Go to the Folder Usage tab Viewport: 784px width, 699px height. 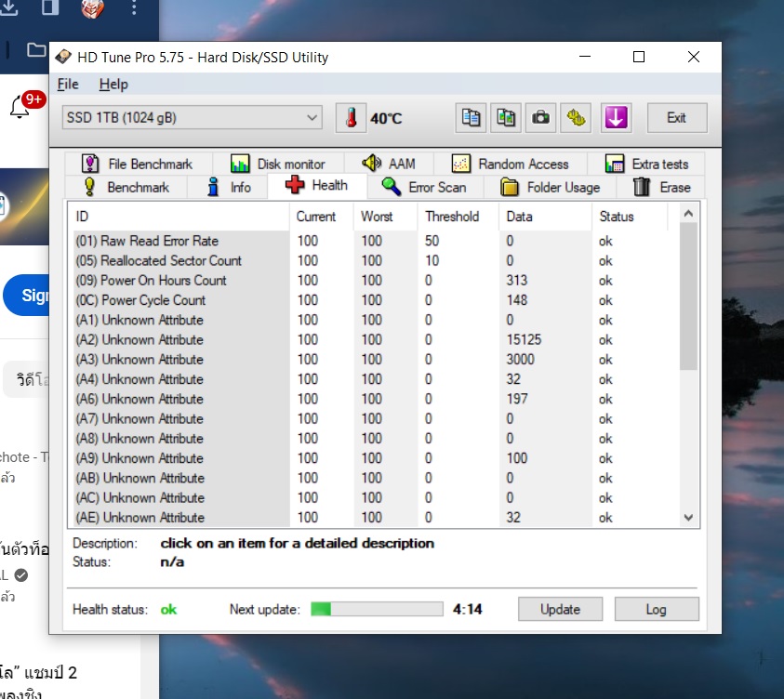pyautogui.click(x=551, y=187)
